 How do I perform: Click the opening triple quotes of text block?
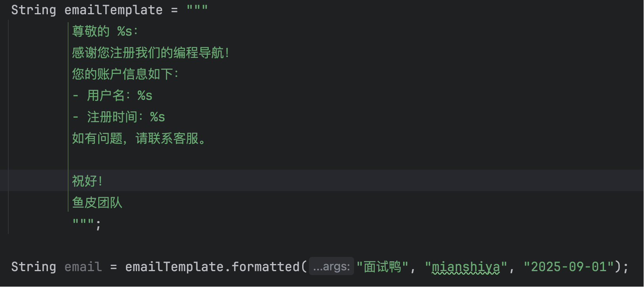pyautogui.click(x=197, y=9)
